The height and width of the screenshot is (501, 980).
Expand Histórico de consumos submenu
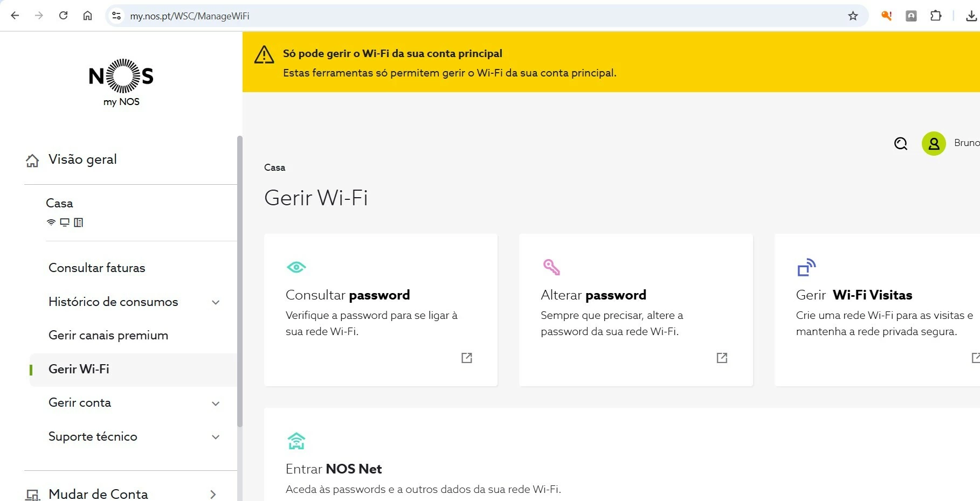click(x=216, y=302)
